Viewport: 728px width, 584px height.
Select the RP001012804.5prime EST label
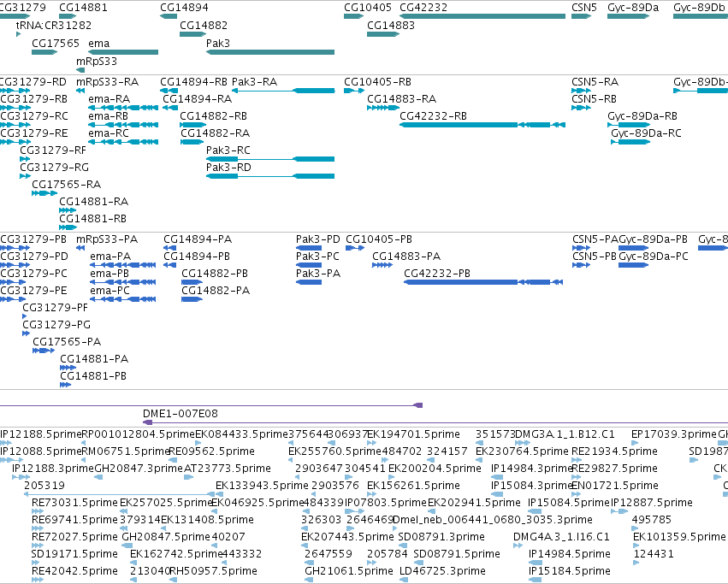click(139, 434)
